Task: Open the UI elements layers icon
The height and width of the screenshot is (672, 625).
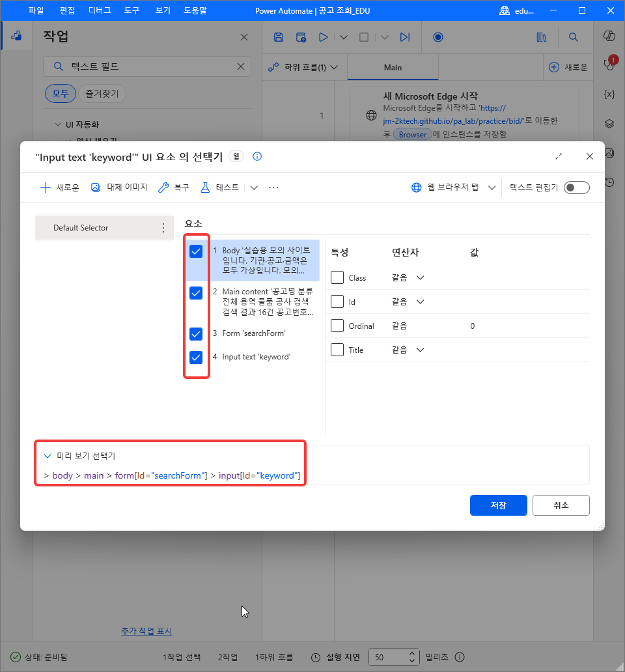Action: coord(609,124)
